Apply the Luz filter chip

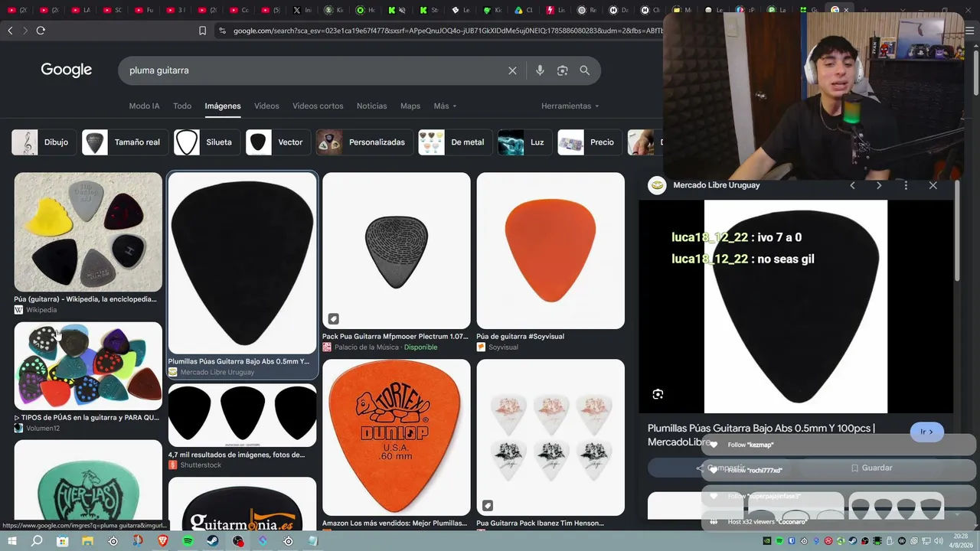tap(524, 142)
